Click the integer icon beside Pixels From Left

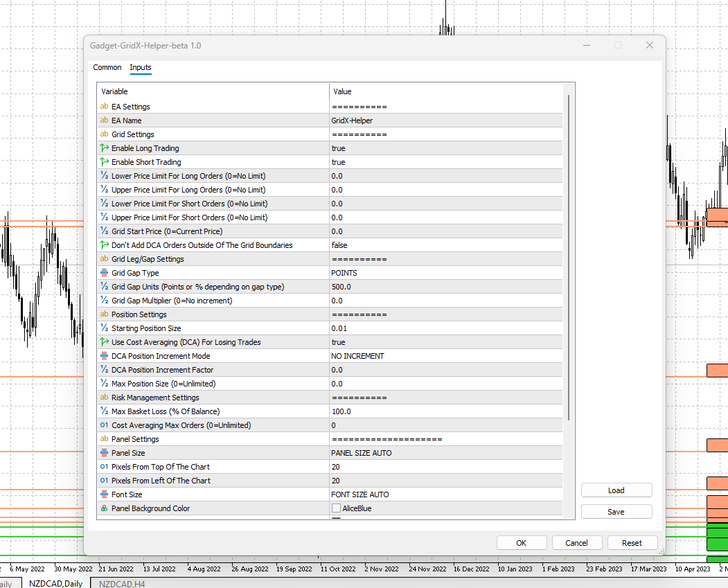(x=104, y=481)
